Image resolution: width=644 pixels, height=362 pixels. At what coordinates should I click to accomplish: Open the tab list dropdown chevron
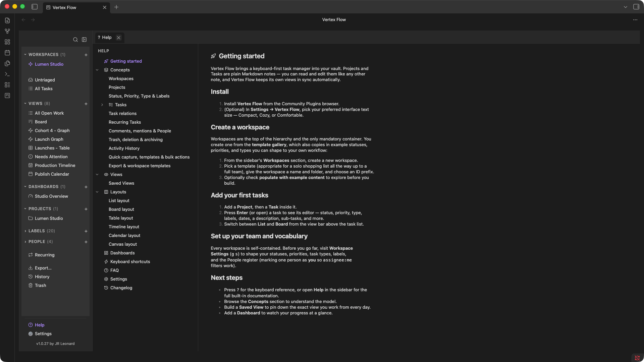[x=626, y=7]
